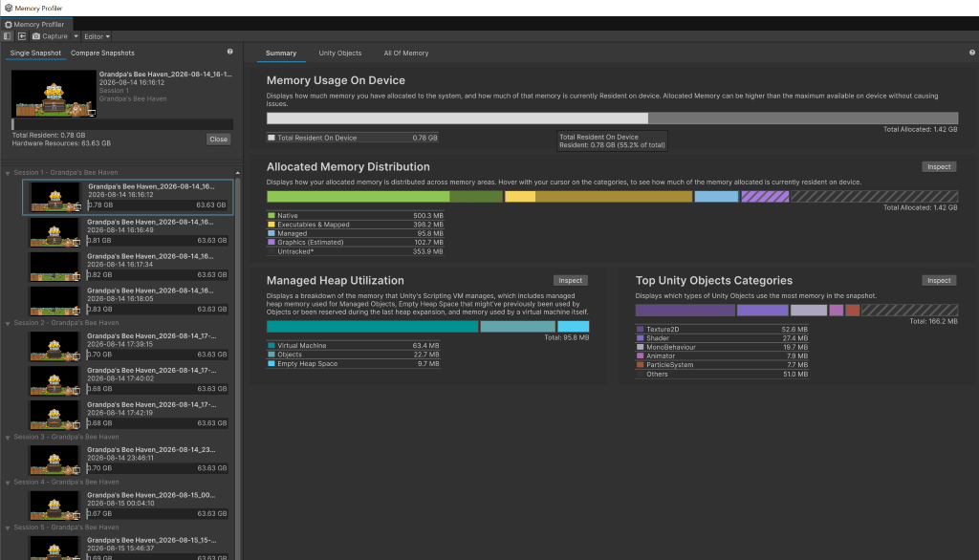Click the opened snapshot preview thumbnail
This screenshot has height=560, width=979.
54,94
